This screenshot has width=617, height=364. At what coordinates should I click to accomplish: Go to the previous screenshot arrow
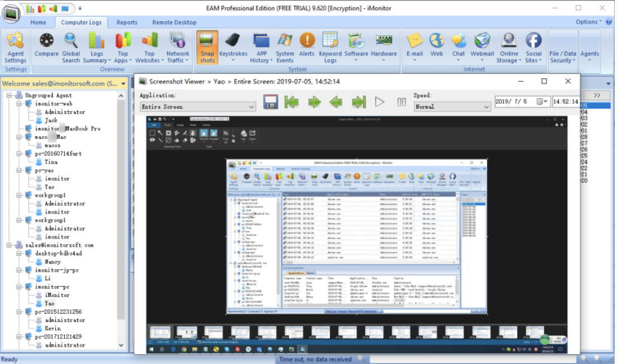pos(335,102)
